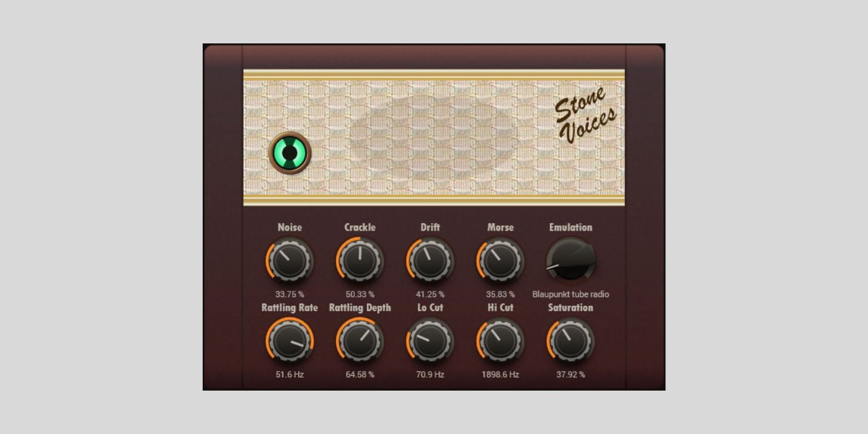868x434 pixels.
Task: Select the Crackle value 50.33 %
Action: 360,294
